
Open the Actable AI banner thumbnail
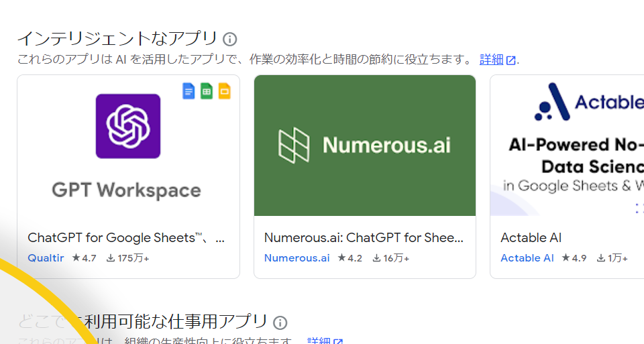click(567, 145)
